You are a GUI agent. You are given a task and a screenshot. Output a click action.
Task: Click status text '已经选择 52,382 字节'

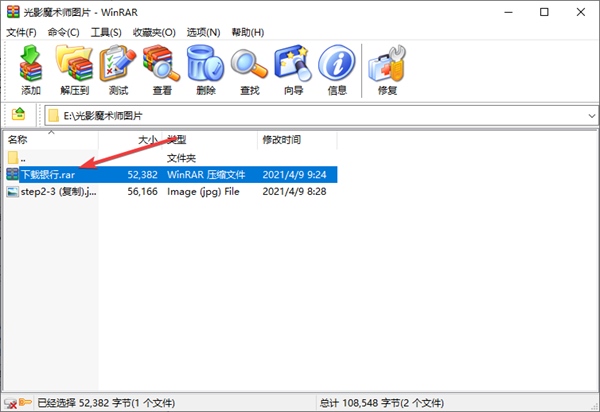click(84, 403)
